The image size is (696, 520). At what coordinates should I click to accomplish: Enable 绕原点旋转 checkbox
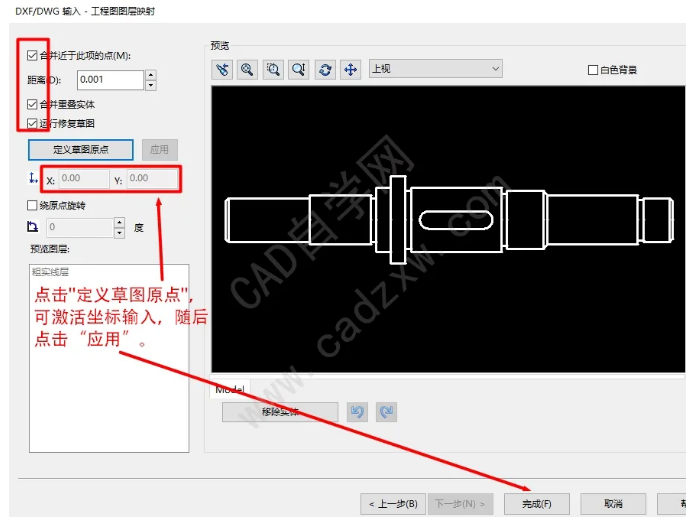click(x=32, y=205)
